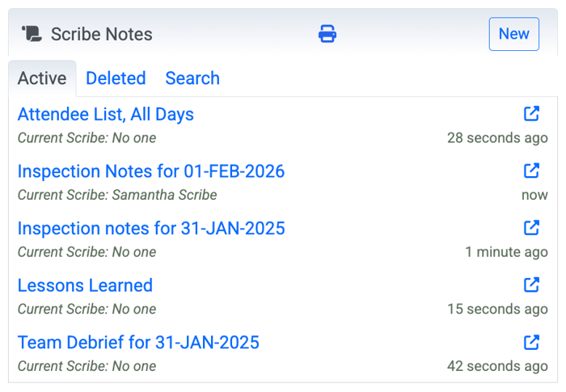Viewport: 566px width, 392px height.
Task: Pop out Inspection Notes for 01-FEB-2026
Action: (531, 171)
